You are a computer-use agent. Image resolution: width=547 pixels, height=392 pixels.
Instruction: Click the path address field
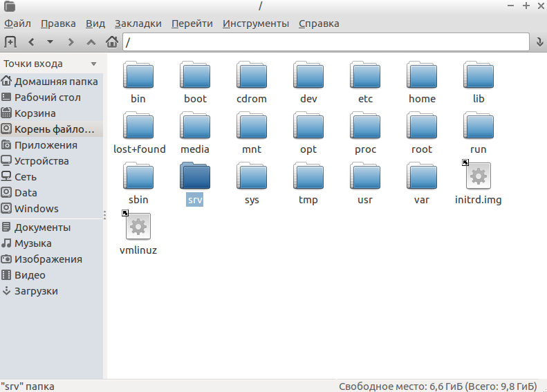tap(326, 42)
